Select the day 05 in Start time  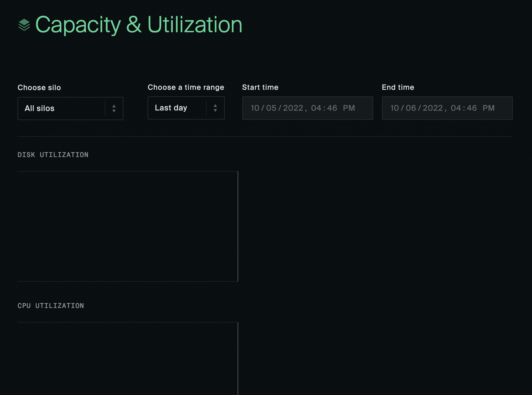271,108
